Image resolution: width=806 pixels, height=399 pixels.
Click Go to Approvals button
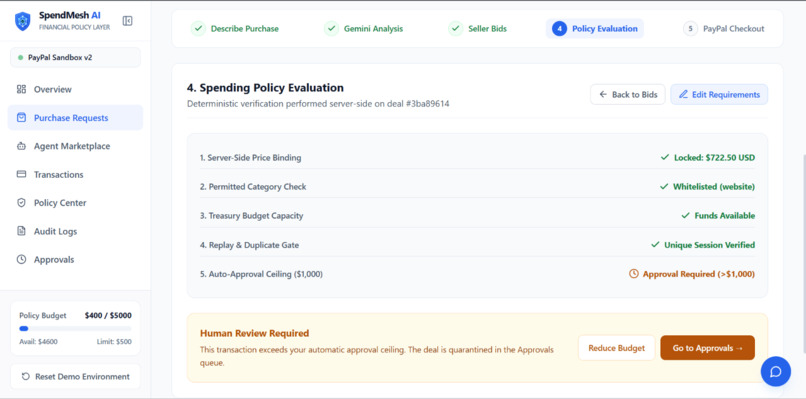click(707, 348)
